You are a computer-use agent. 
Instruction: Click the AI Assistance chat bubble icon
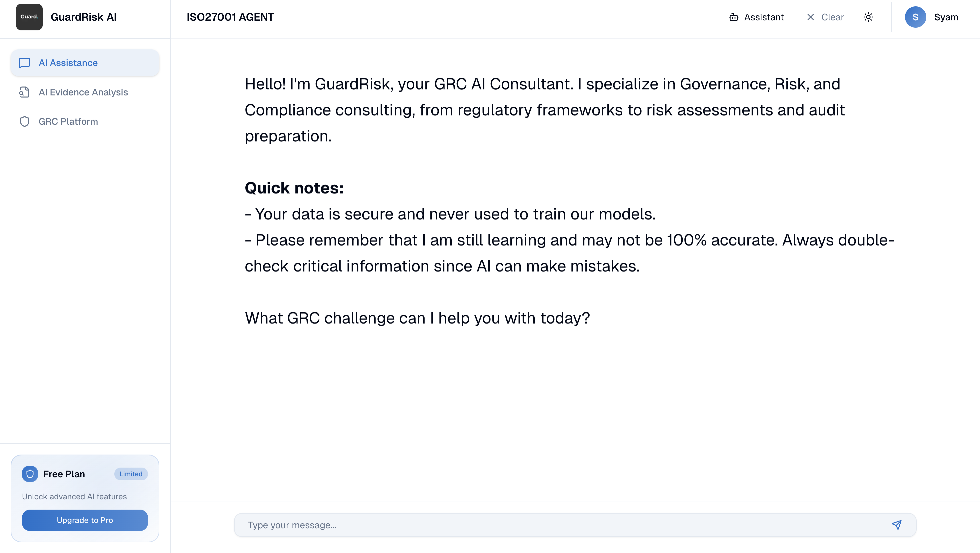point(25,63)
